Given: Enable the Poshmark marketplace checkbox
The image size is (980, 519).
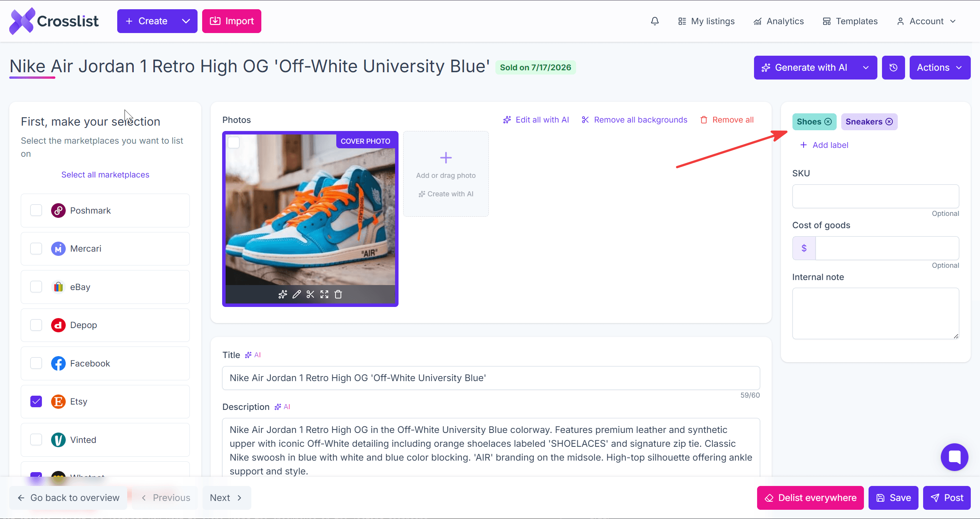Looking at the screenshot, I should click(x=36, y=211).
